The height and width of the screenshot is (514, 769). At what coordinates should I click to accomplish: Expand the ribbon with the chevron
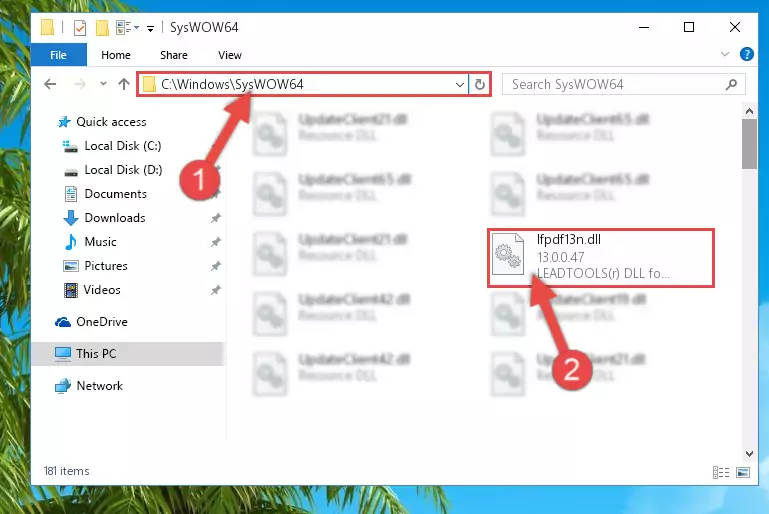pos(725,54)
